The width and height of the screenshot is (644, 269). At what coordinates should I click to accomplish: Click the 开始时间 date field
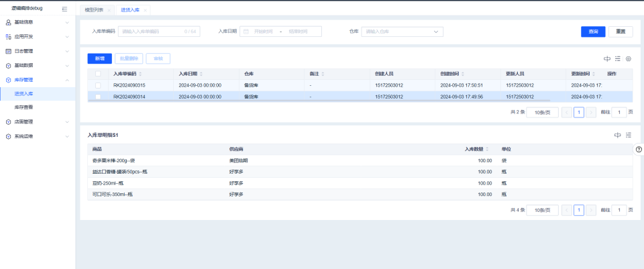pyautogui.click(x=263, y=32)
